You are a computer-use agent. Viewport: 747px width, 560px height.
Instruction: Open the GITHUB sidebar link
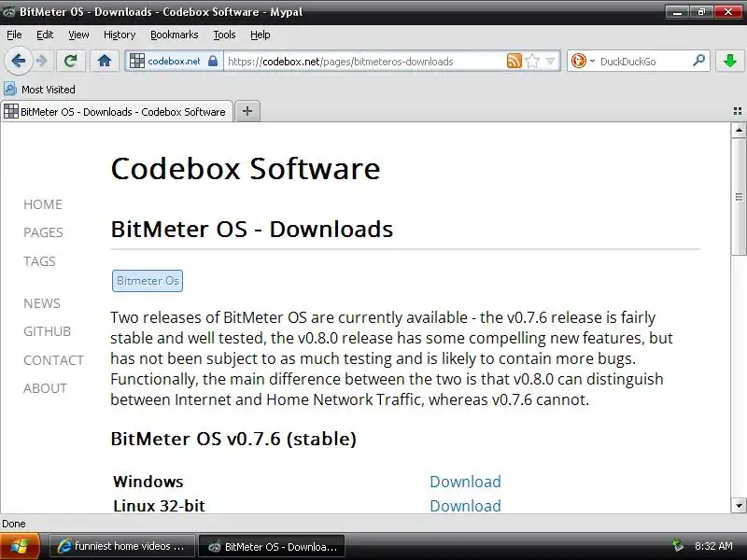pyautogui.click(x=48, y=331)
